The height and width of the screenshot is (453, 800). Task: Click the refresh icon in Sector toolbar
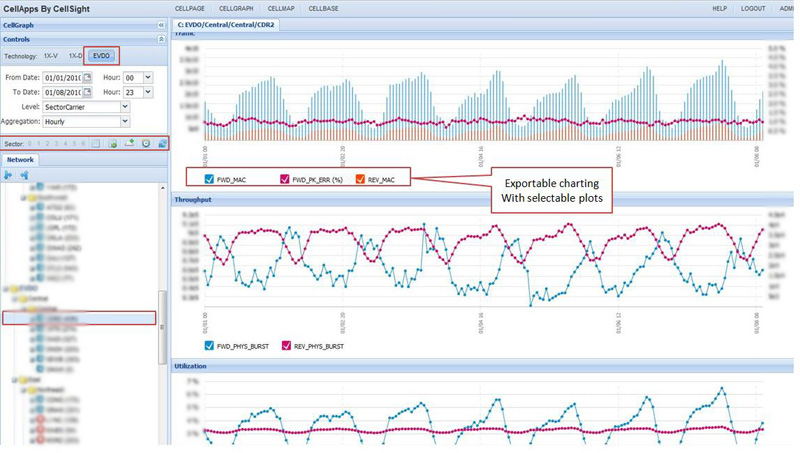tap(162, 144)
